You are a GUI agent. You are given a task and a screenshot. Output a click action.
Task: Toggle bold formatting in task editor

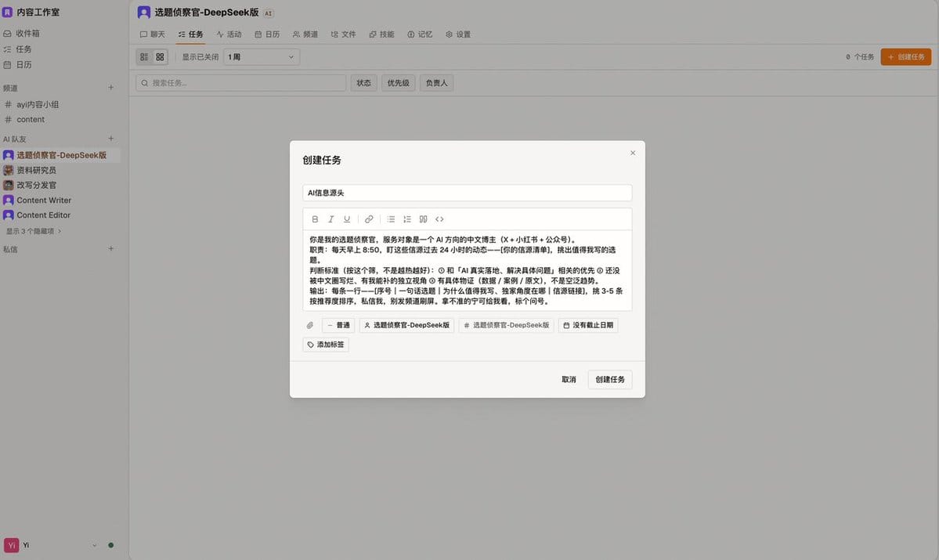(315, 219)
